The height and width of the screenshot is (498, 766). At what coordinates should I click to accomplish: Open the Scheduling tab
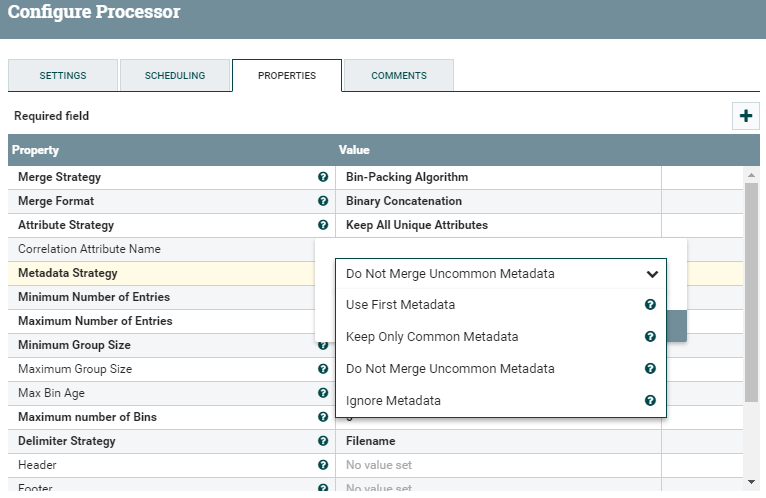(x=175, y=76)
